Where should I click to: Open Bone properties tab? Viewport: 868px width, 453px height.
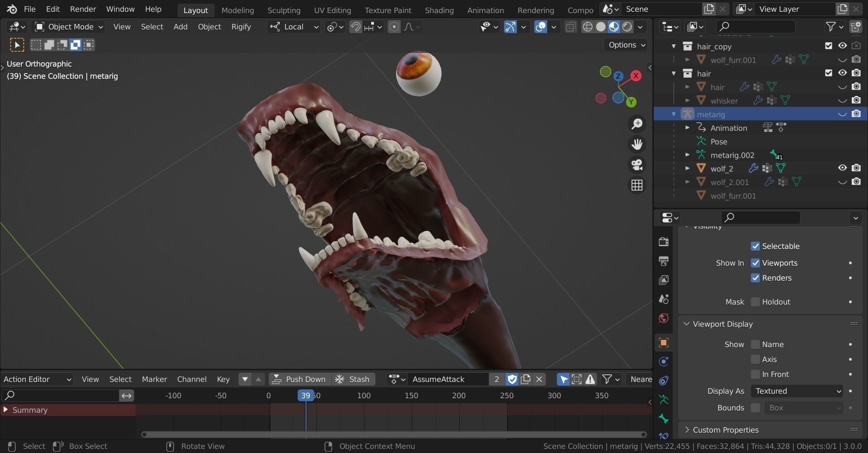664,419
